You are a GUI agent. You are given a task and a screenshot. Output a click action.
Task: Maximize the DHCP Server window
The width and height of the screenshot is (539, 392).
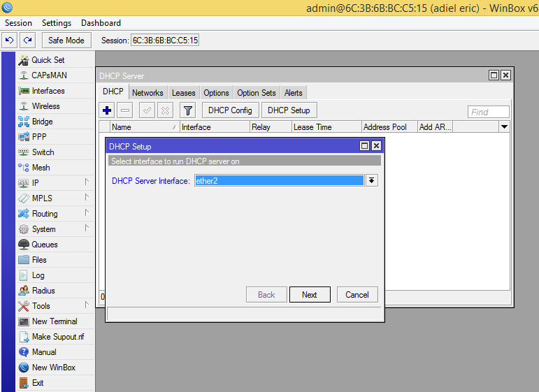click(494, 75)
